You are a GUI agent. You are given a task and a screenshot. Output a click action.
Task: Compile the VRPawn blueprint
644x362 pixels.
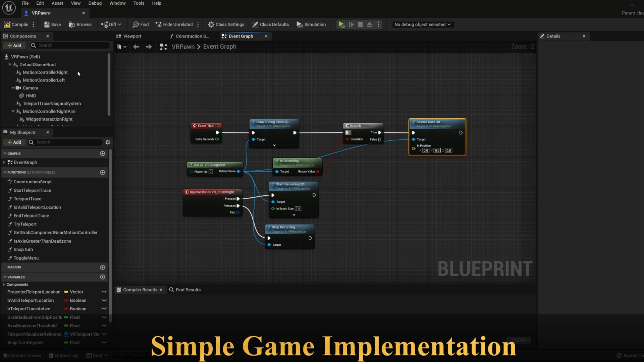(x=16, y=24)
